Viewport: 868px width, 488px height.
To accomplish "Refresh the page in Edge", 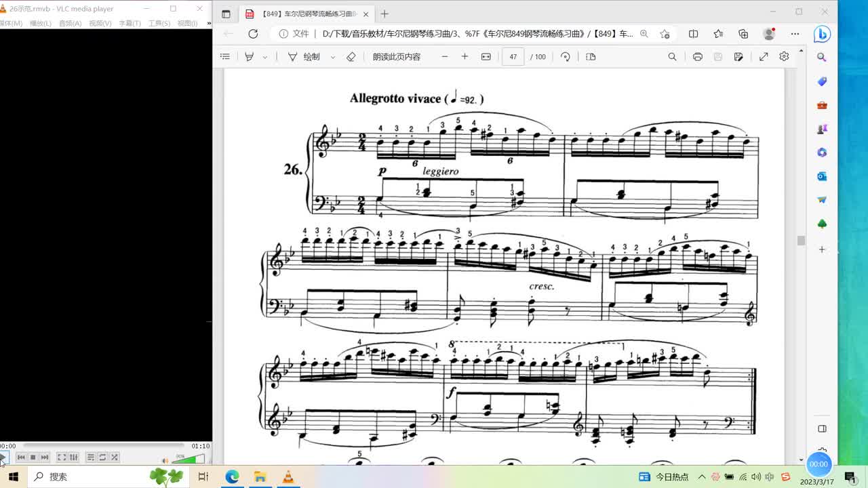I will click(x=253, y=34).
